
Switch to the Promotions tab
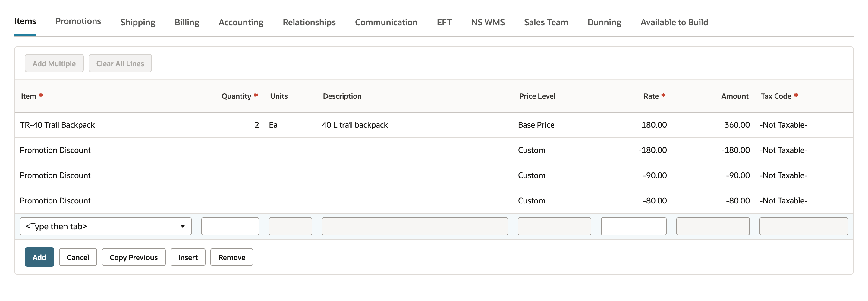[x=78, y=21]
